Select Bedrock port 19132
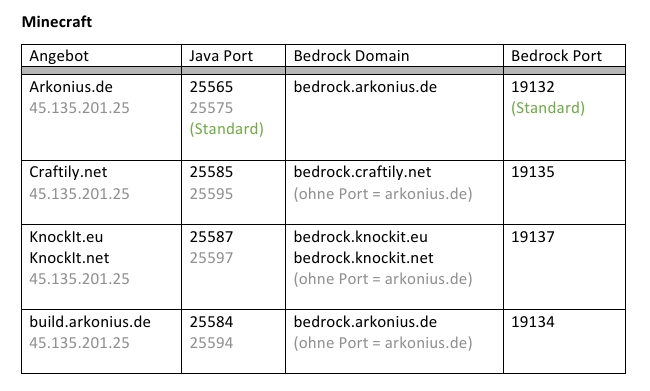Screen dimensions: 650x391 (533, 87)
